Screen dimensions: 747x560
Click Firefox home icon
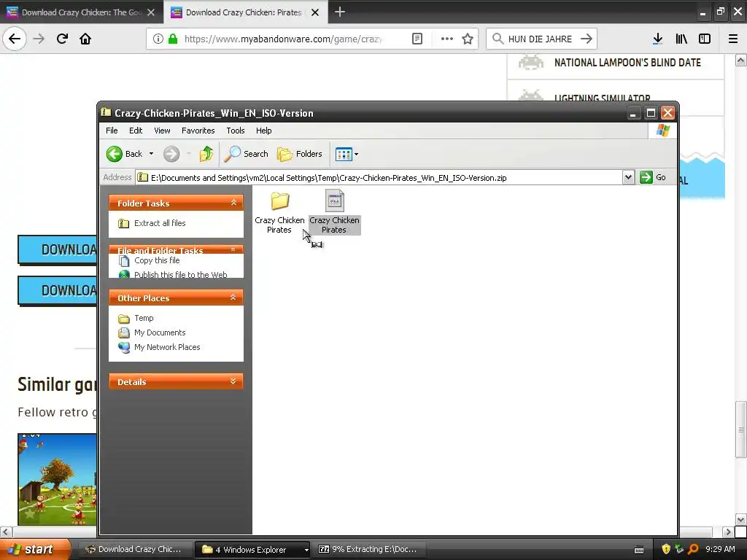coord(85,39)
